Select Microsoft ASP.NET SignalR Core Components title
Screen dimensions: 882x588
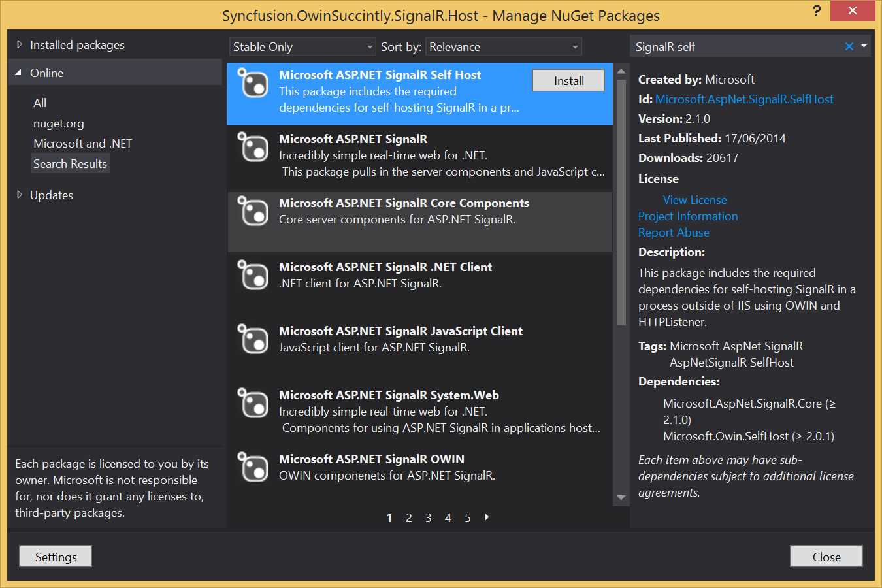tap(404, 203)
